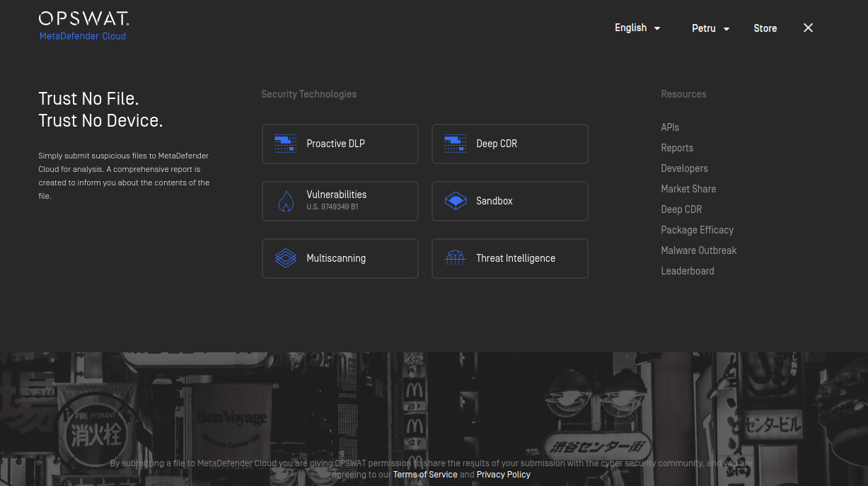Open the Deep CDR technology card

click(510, 144)
